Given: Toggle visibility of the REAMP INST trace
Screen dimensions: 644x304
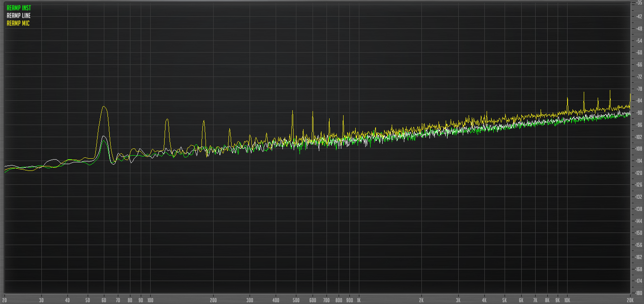Looking at the screenshot, I should (x=18, y=7).
